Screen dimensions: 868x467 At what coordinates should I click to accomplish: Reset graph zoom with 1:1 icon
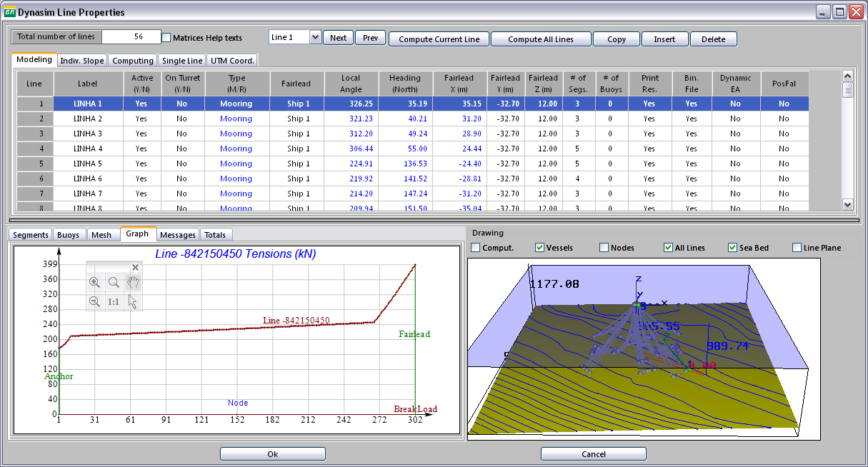(114, 301)
